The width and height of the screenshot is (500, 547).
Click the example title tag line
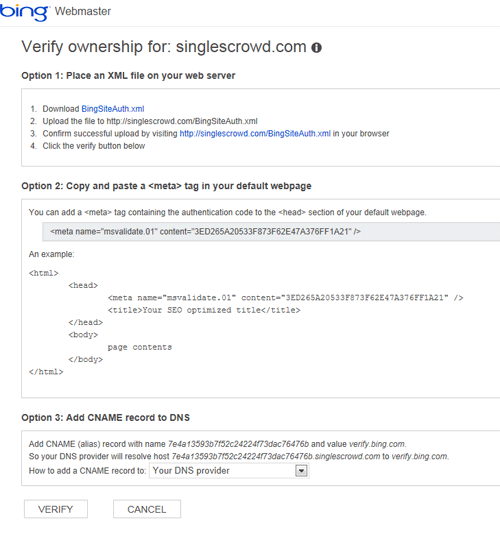204,310
